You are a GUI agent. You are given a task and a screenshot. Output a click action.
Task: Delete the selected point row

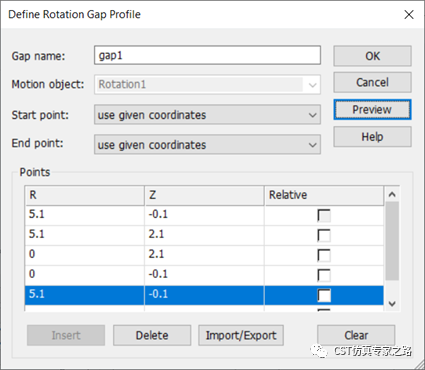[152, 335]
